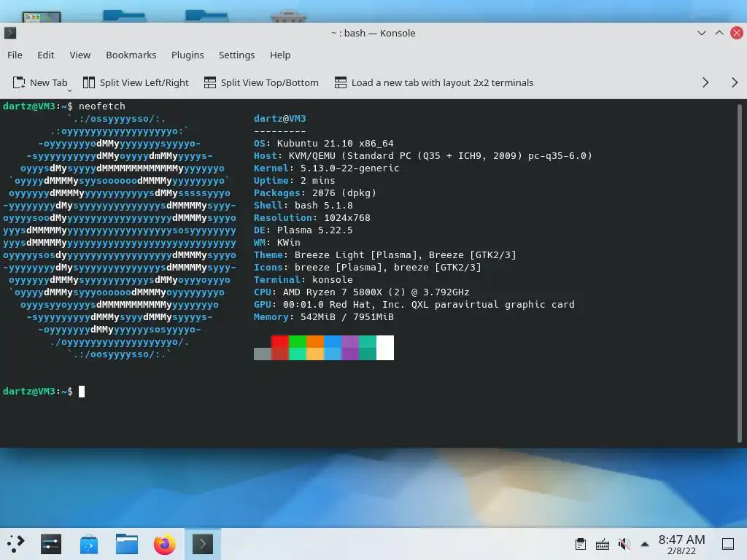This screenshot has width=747, height=560.
Task: Open the KDE application launcher
Action: (x=16, y=544)
